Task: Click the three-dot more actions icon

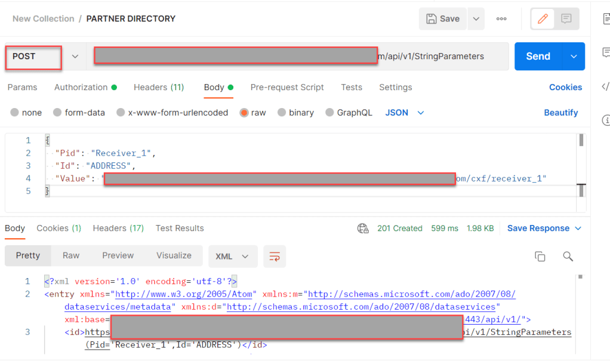Action: click(501, 19)
